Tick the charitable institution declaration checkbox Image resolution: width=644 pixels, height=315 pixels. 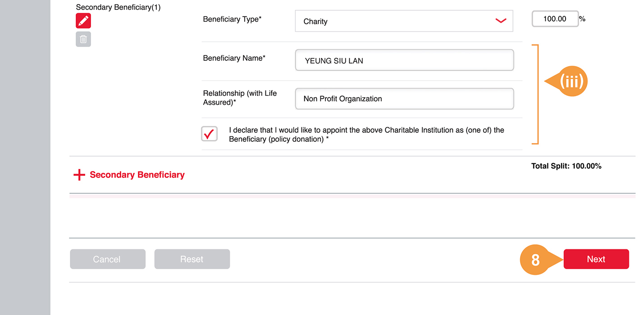(209, 134)
